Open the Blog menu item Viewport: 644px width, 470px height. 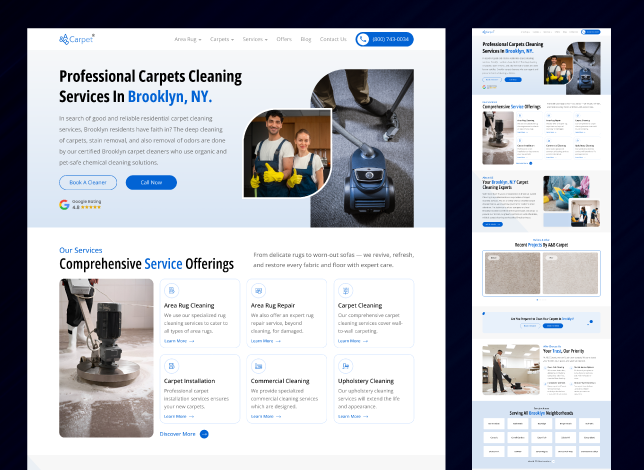coord(306,39)
